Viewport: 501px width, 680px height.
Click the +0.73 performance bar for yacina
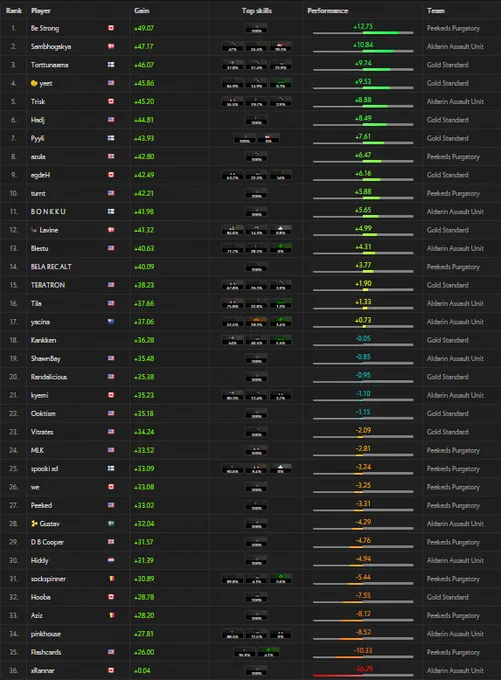(363, 326)
